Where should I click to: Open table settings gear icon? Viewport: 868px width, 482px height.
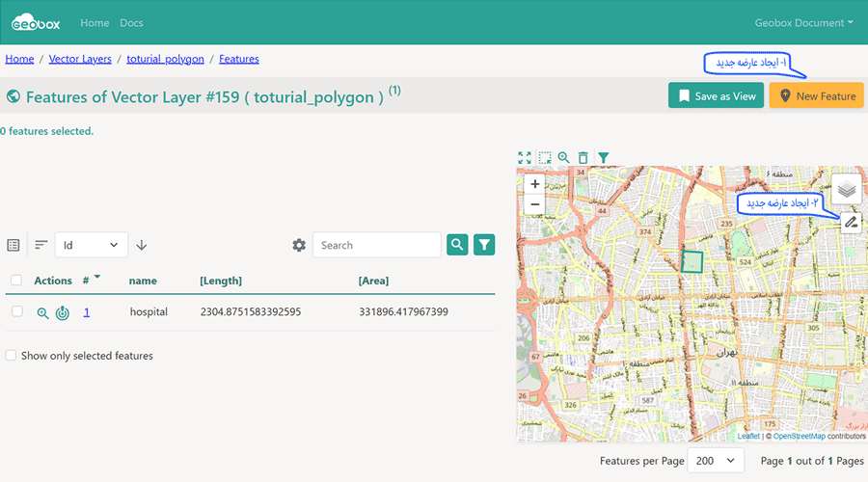click(299, 245)
